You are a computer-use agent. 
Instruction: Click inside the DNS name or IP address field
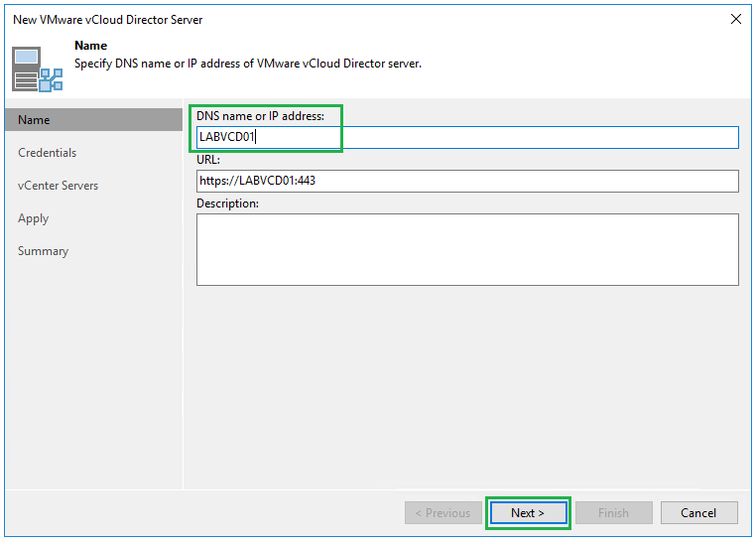(x=466, y=137)
